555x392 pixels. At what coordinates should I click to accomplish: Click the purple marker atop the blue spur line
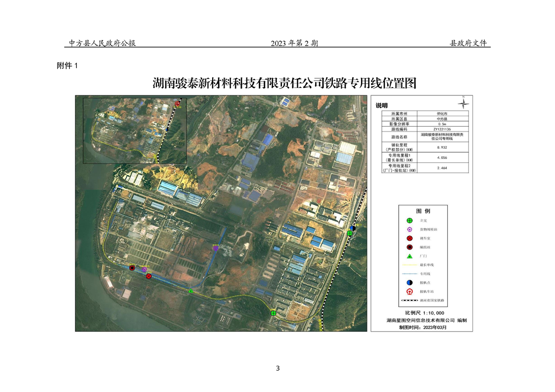[x=216, y=248]
